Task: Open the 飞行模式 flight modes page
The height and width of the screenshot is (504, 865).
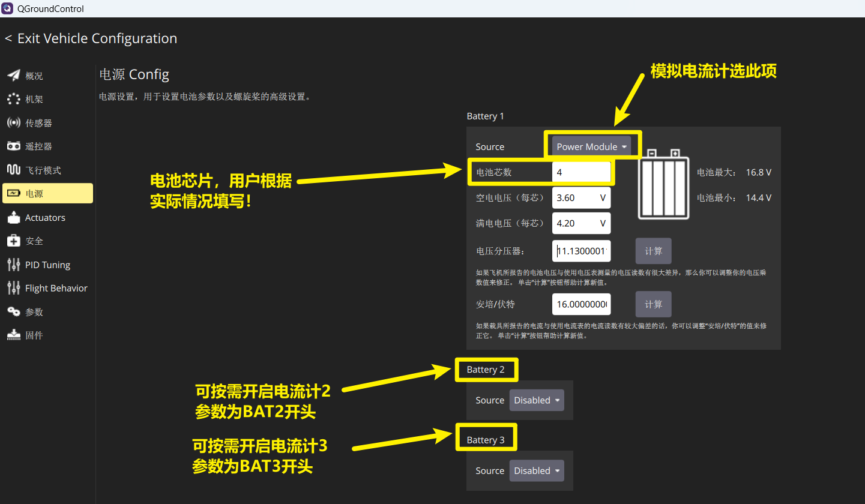Action: (47, 170)
